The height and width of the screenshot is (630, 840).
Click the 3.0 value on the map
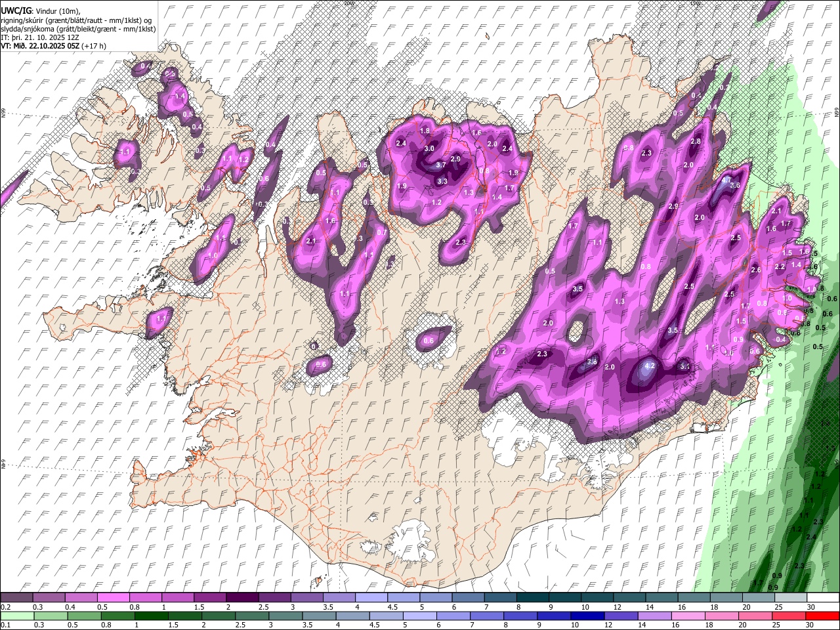(429, 149)
